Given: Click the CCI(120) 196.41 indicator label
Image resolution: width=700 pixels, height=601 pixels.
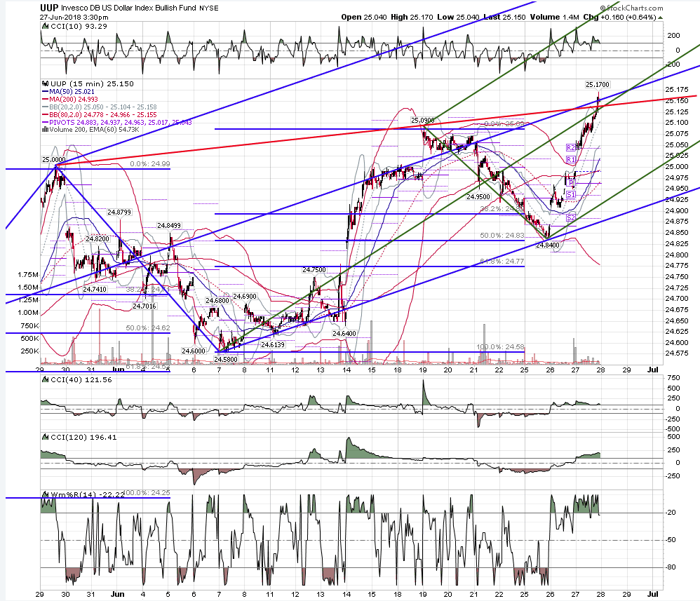Looking at the screenshot, I should (x=83, y=437).
